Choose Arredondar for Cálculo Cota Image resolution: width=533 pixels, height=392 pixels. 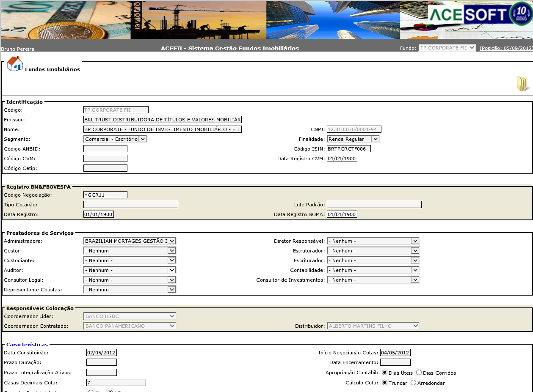(413, 383)
